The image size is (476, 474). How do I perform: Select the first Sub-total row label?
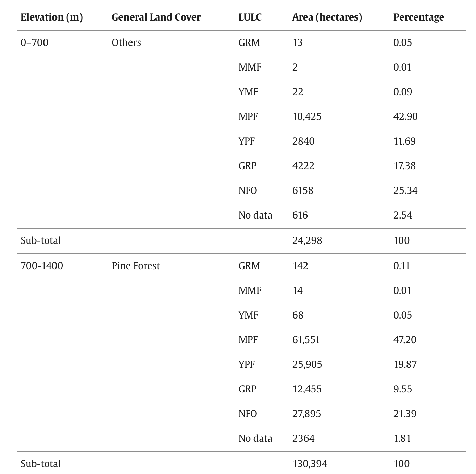pos(41,240)
